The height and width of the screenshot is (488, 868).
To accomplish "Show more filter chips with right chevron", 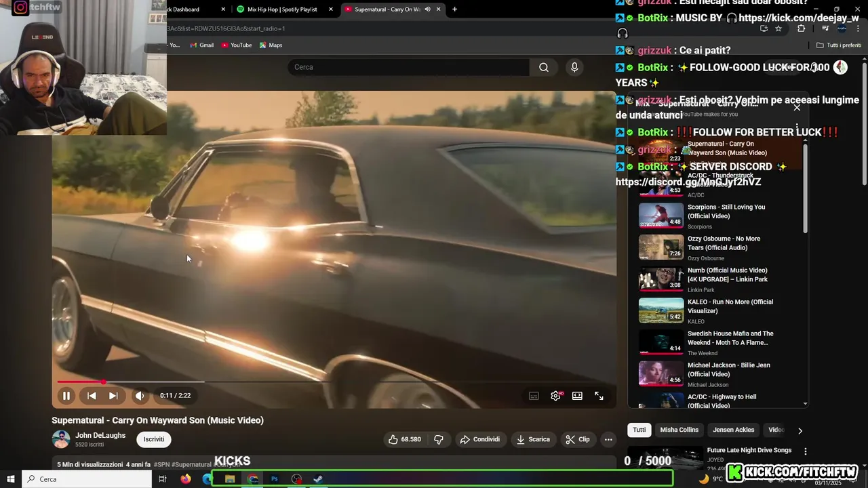I will [x=800, y=430].
